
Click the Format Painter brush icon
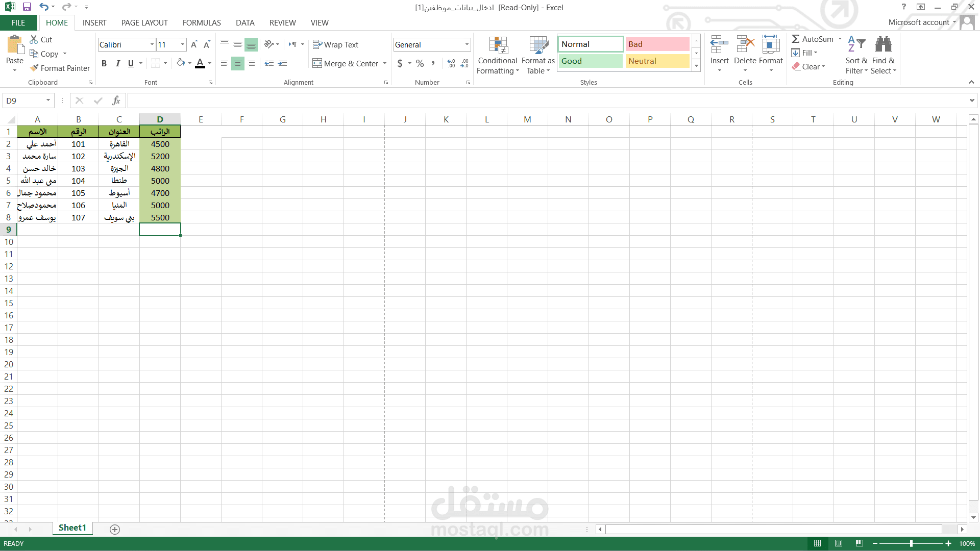[34, 68]
